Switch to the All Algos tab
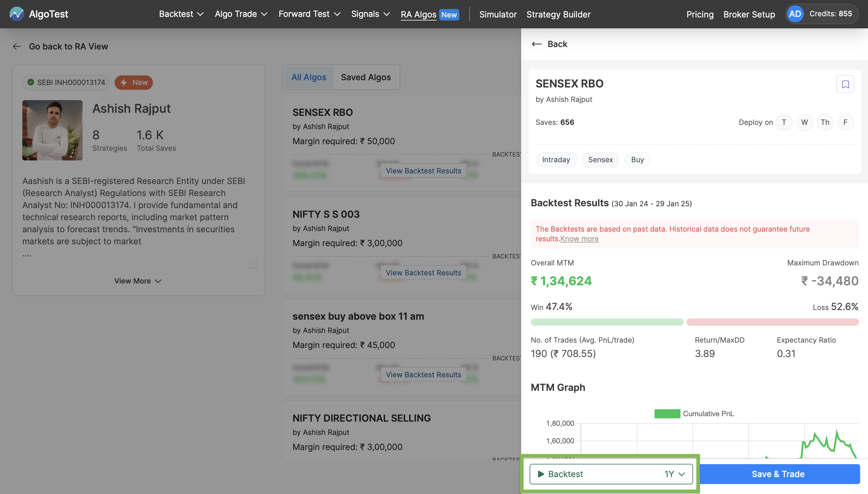868x494 pixels. pyautogui.click(x=309, y=77)
